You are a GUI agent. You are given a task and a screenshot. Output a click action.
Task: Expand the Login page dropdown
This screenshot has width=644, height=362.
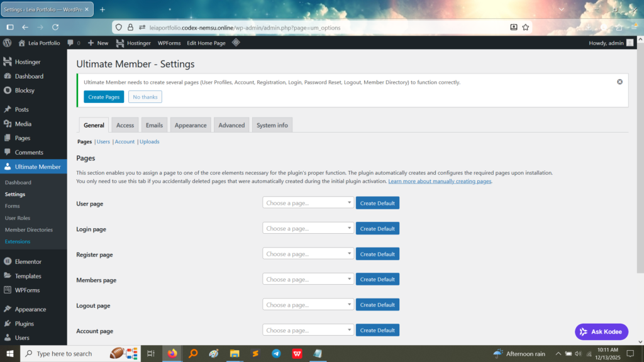(x=308, y=229)
